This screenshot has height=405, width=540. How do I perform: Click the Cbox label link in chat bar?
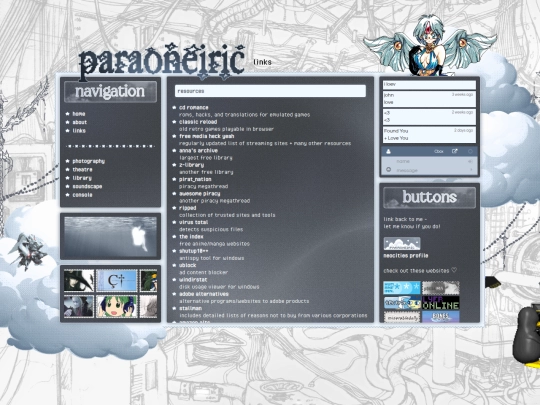[438, 152]
